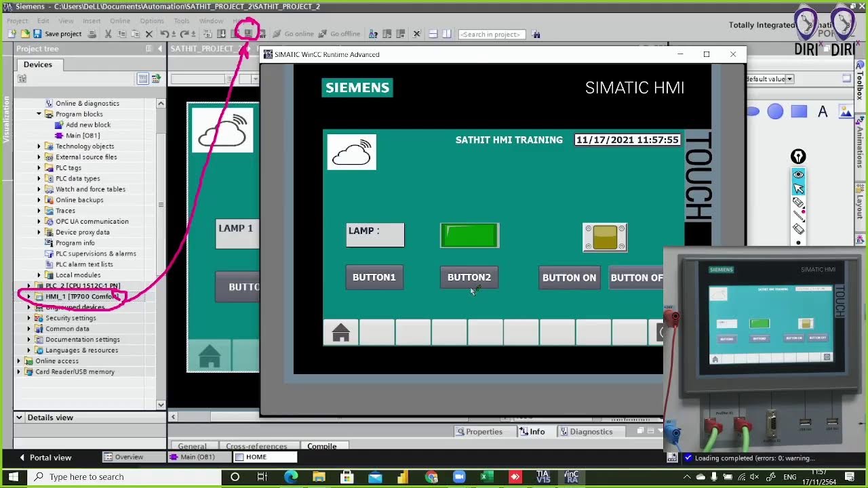Image resolution: width=868 pixels, height=488 pixels.
Task: Click the Undo arrow in toolbar
Action: 164,34
